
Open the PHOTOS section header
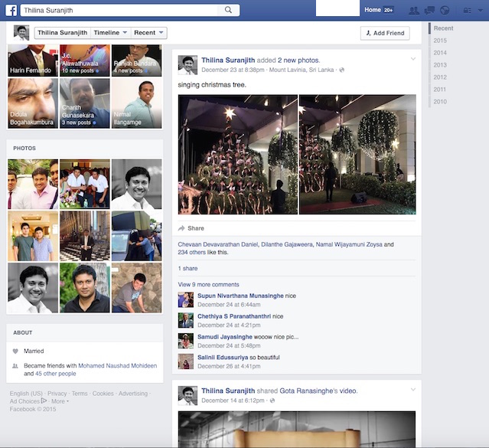(24, 149)
